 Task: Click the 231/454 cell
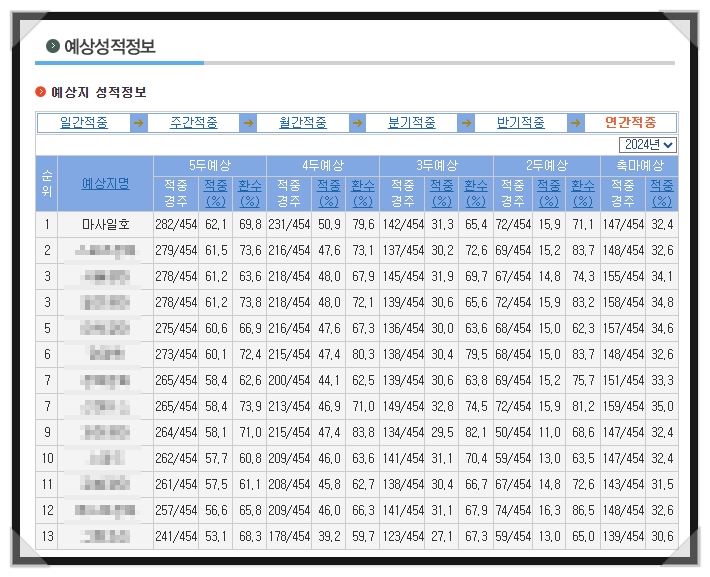[289, 225]
